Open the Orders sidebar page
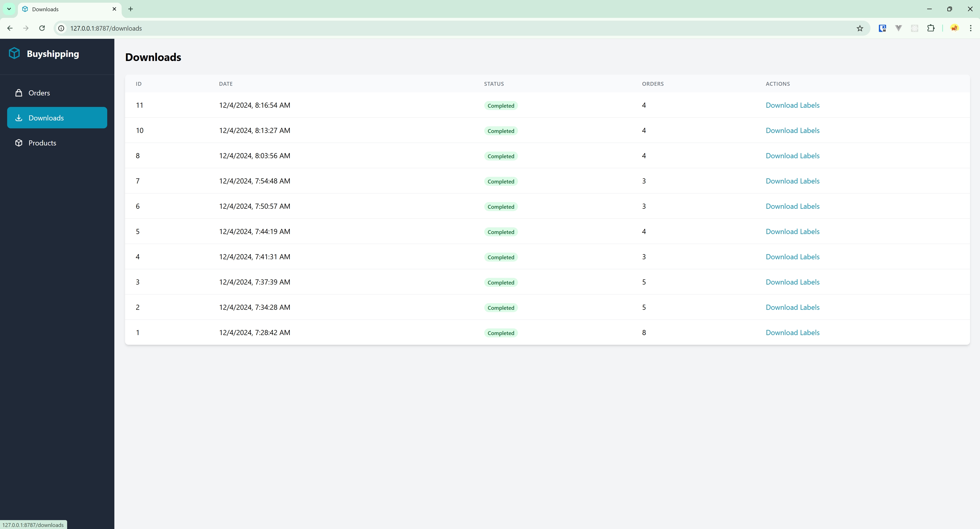Viewport: 980px width, 529px height. 39,93
